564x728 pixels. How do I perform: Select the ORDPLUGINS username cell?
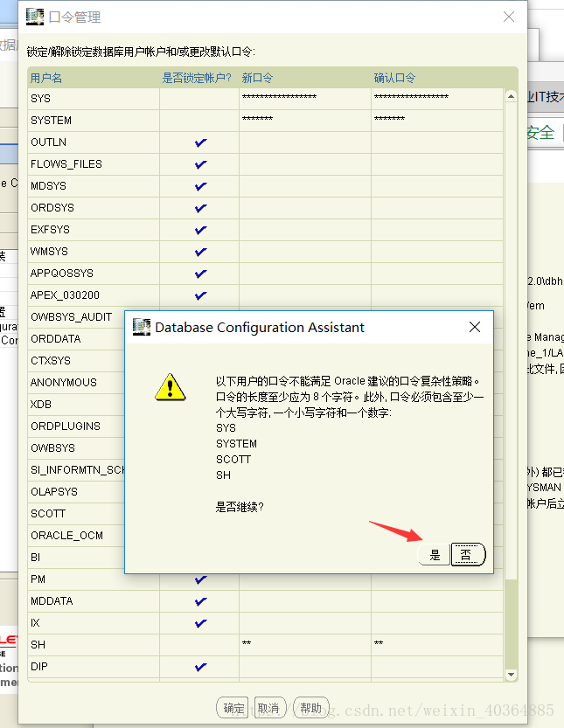tap(76, 426)
